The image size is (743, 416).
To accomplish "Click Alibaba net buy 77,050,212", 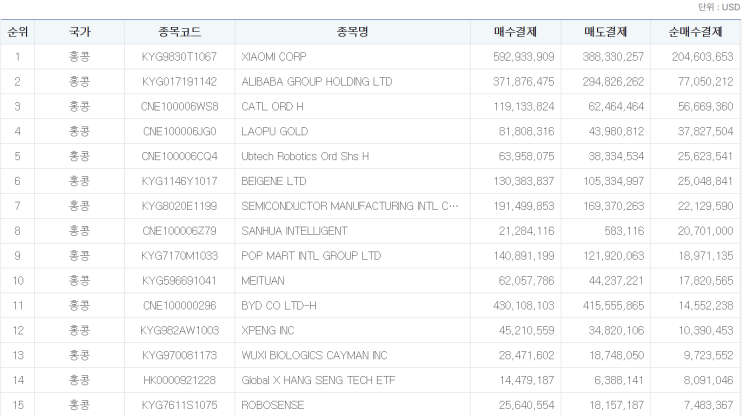I will pos(706,82).
